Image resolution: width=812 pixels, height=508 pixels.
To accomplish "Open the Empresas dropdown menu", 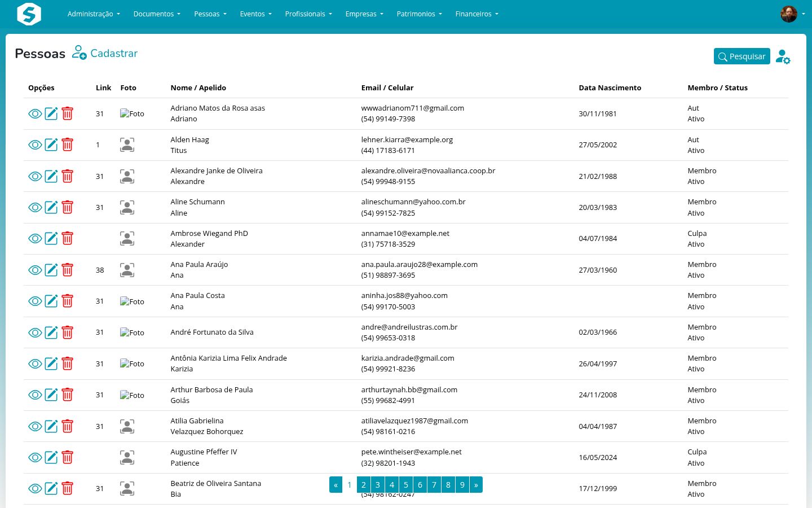I will 364,14.
